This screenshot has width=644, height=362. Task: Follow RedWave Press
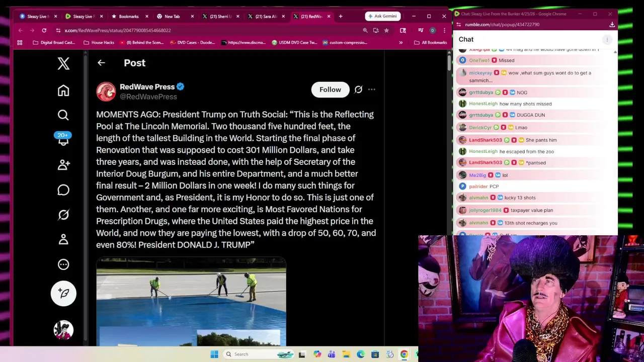click(x=330, y=89)
